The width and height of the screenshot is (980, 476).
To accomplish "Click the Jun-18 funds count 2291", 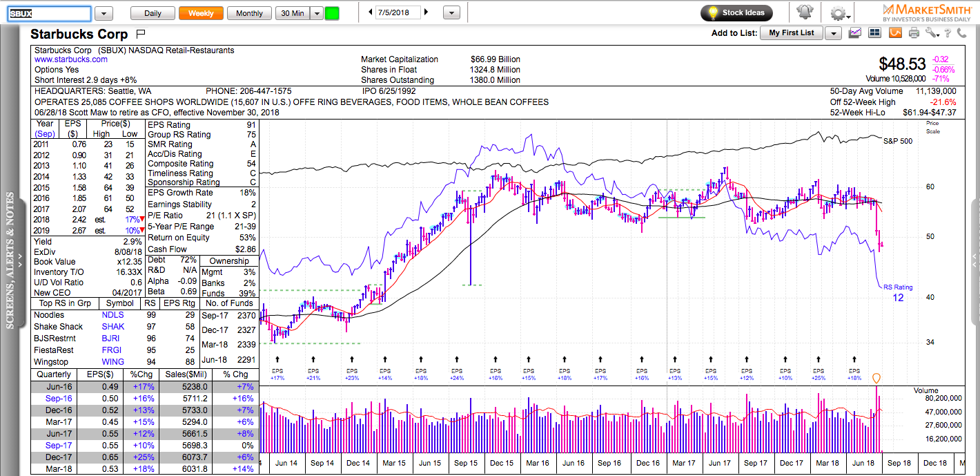I will (x=246, y=359).
